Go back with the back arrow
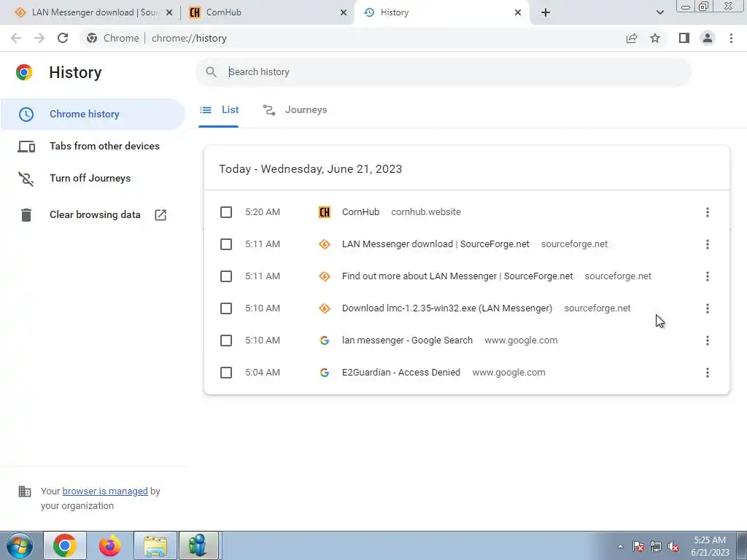This screenshot has width=747, height=560. tap(16, 38)
